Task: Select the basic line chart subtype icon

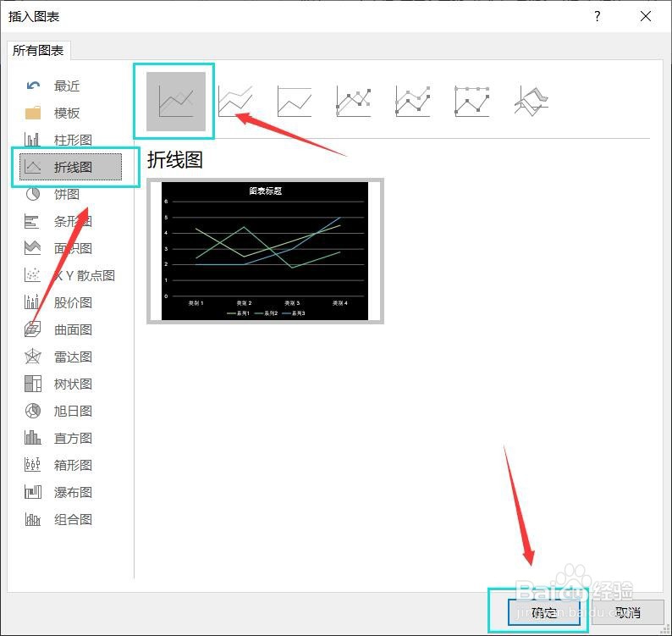Action: (176, 102)
